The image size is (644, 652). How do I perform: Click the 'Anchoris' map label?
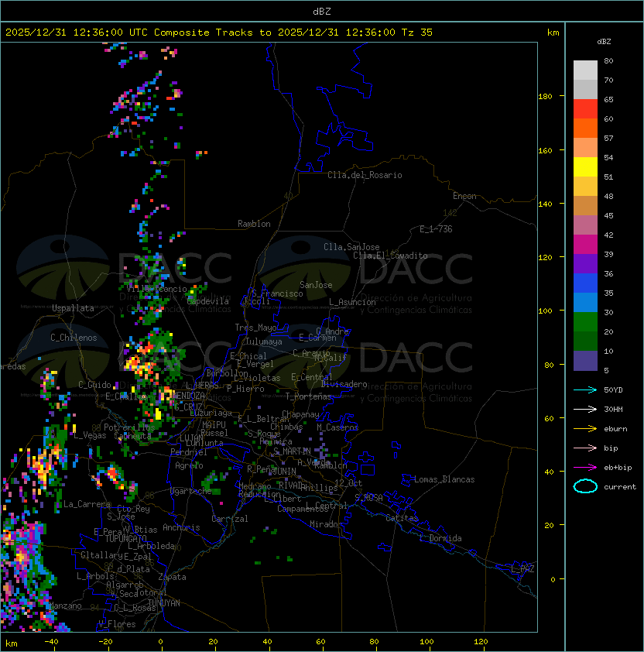pyautogui.click(x=181, y=527)
